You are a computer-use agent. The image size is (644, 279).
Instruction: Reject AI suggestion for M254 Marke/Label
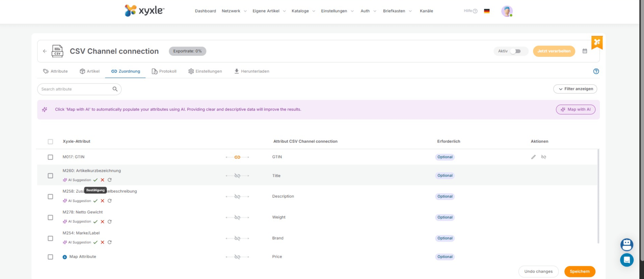click(103, 242)
